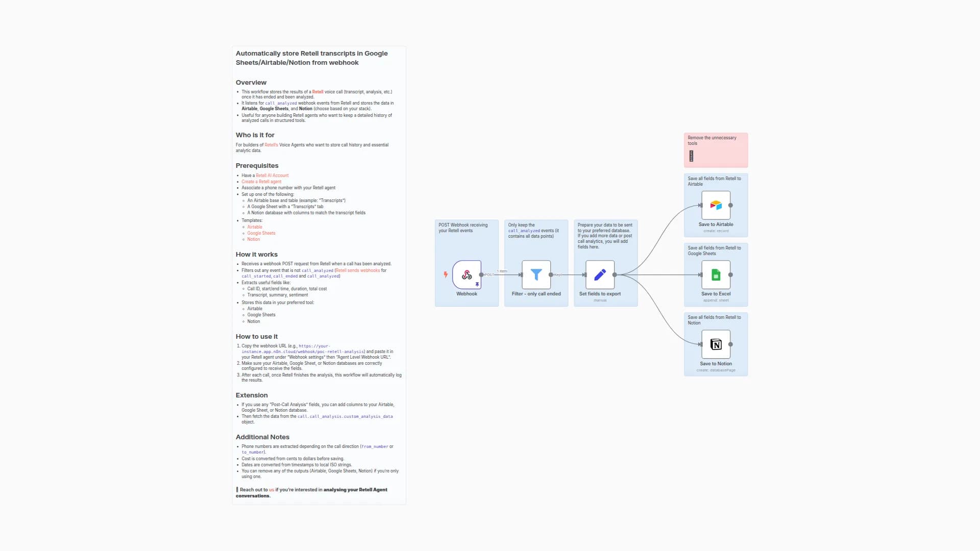Select the Webhook node icon
The width and height of the screenshot is (980, 551).
coord(467,275)
